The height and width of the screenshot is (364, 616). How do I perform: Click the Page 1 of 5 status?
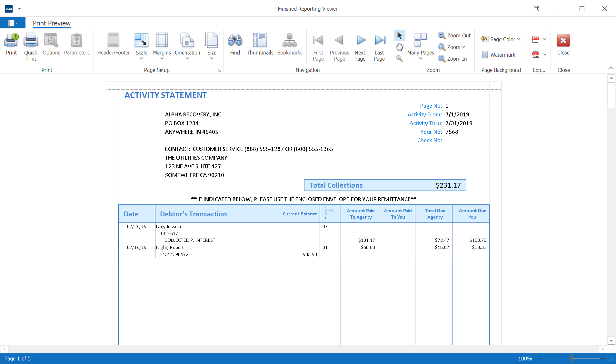pos(18,359)
